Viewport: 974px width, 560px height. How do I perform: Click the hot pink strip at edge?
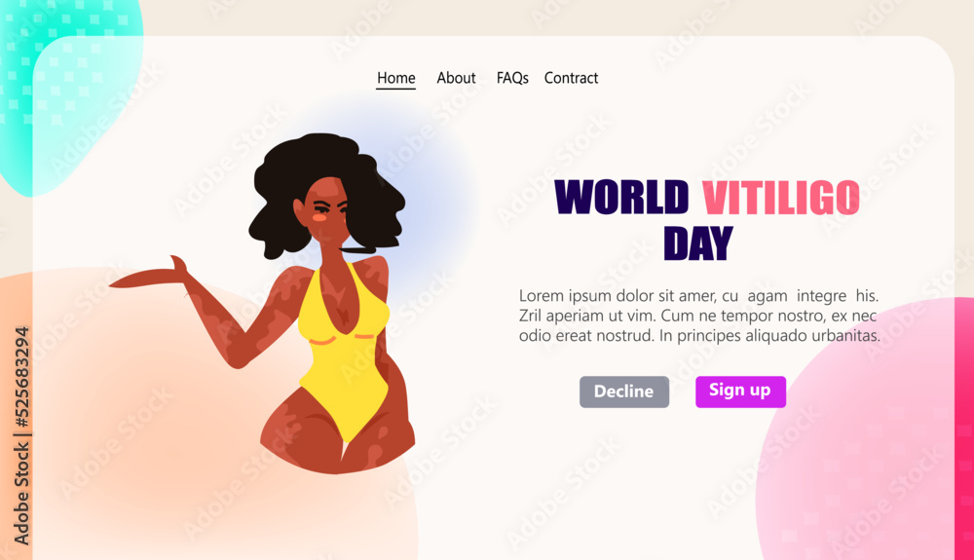point(964,429)
